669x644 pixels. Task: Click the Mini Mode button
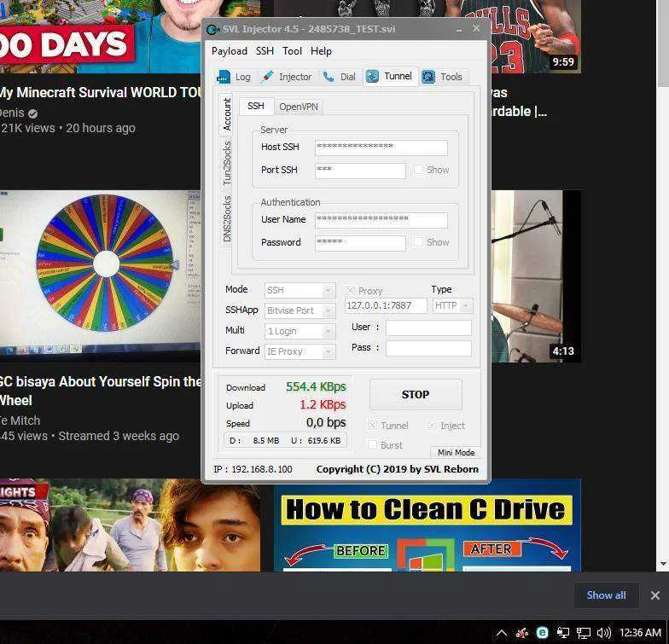click(456, 452)
